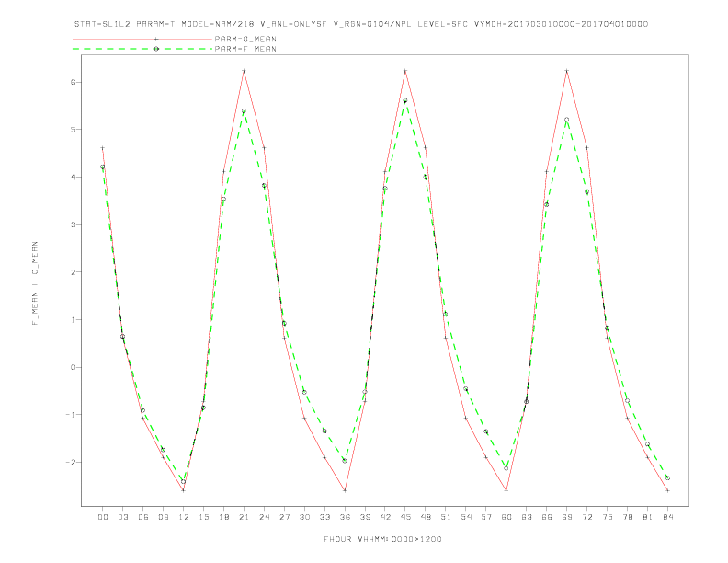This screenshot has height=563, width=728.
Task: Click PARAM=T in the plot title
Action: pyautogui.click(x=156, y=24)
